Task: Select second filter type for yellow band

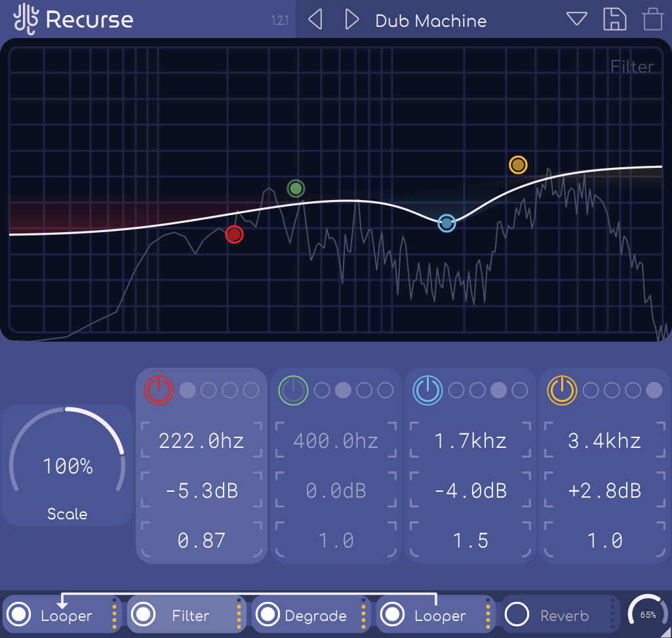Action: pyautogui.click(x=612, y=390)
